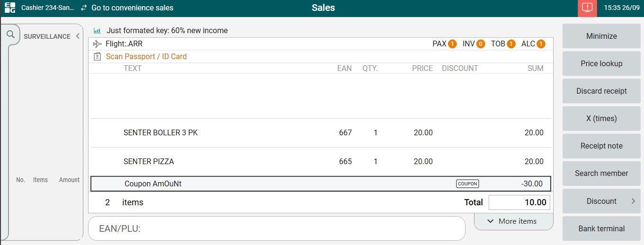The image size is (644, 245).
Task: Click the TOB counter badge
Action: point(511,44)
